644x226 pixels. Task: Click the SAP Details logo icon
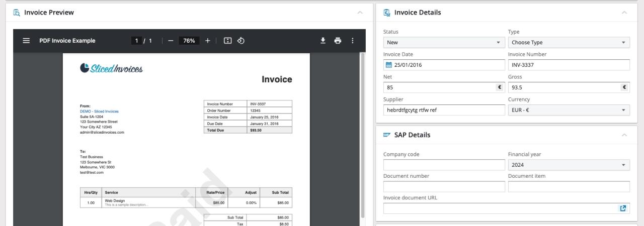coord(387,135)
